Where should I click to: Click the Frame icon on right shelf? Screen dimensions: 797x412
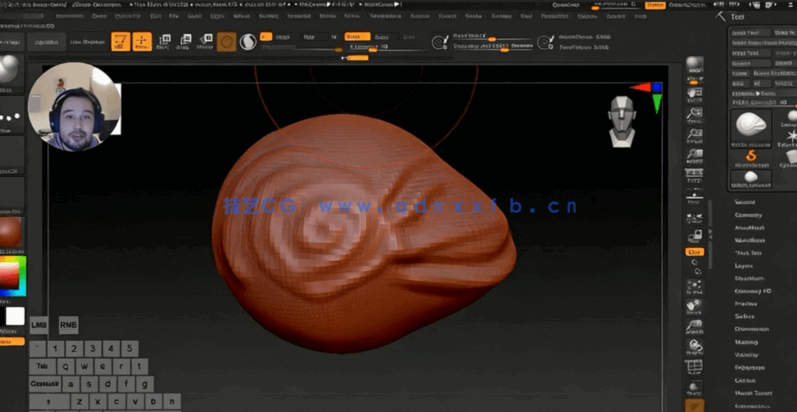pos(694,285)
